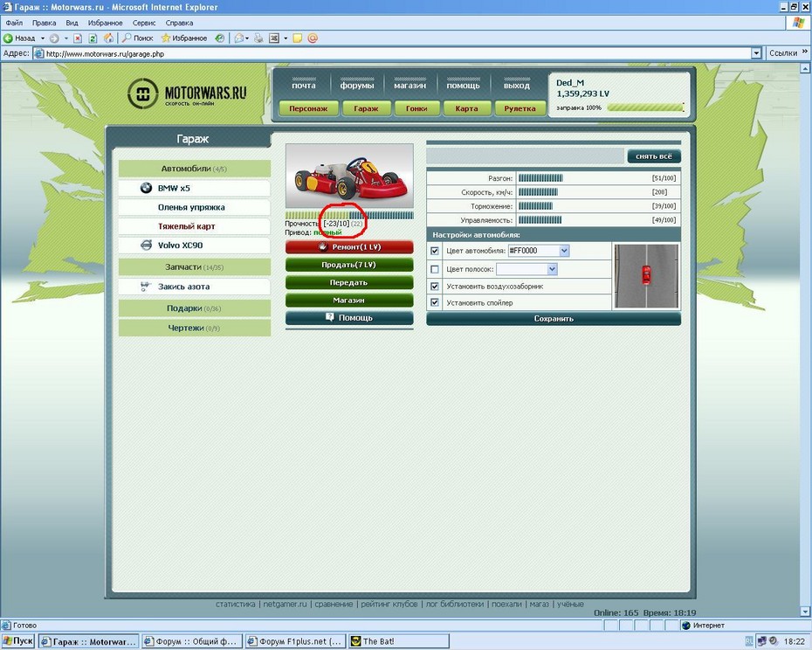The height and width of the screenshot is (650, 812).
Task: Open the address bar dropdown arrow
Action: point(756,53)
